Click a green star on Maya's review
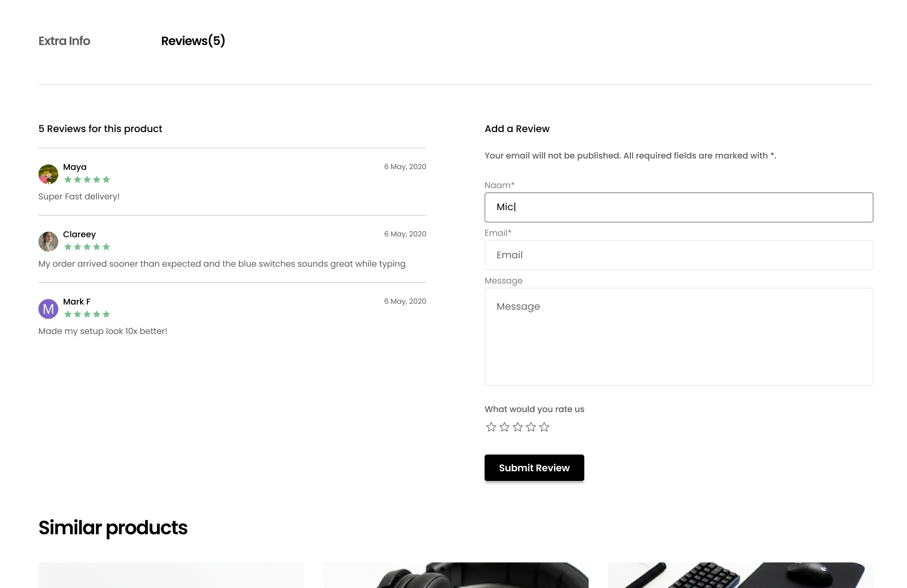Image resolution: width=907 pixels, height=588 pixels. pyautogui.click(x=87, y=180)
